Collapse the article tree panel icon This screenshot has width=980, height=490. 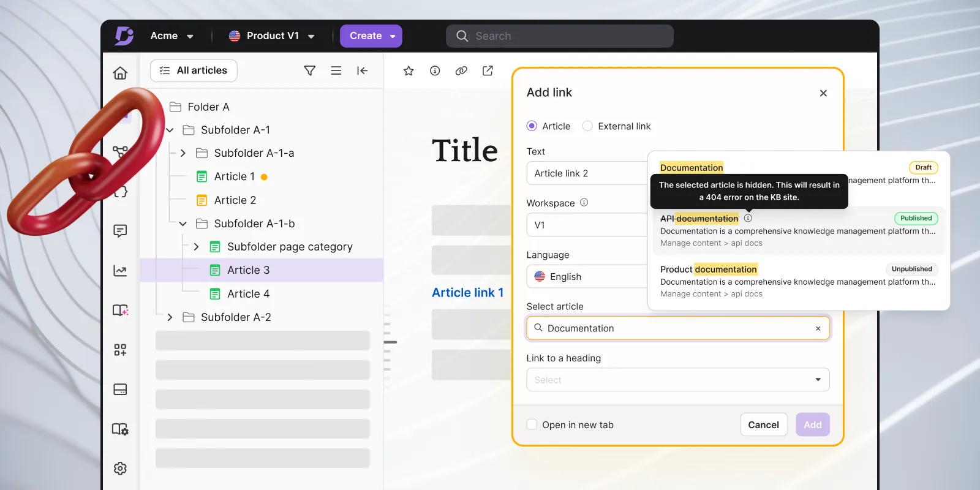point(362,70)
